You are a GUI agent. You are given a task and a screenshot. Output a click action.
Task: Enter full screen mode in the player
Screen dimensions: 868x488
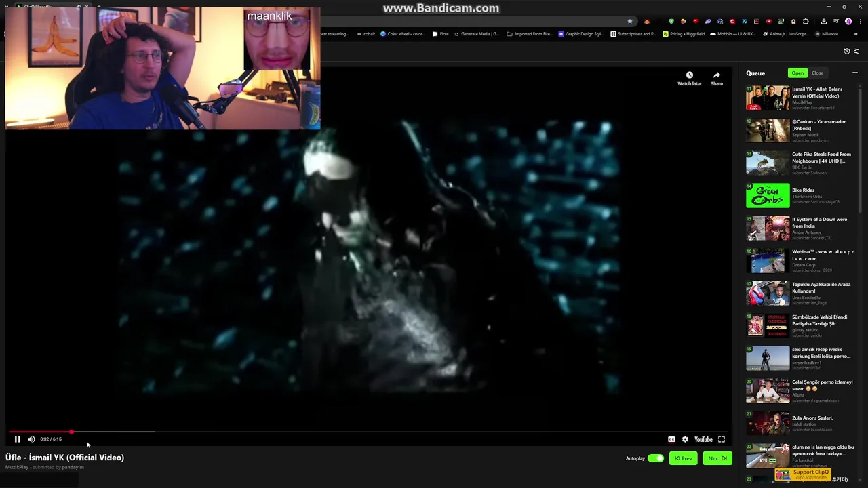pyautogui.click(x=722, y=439)
